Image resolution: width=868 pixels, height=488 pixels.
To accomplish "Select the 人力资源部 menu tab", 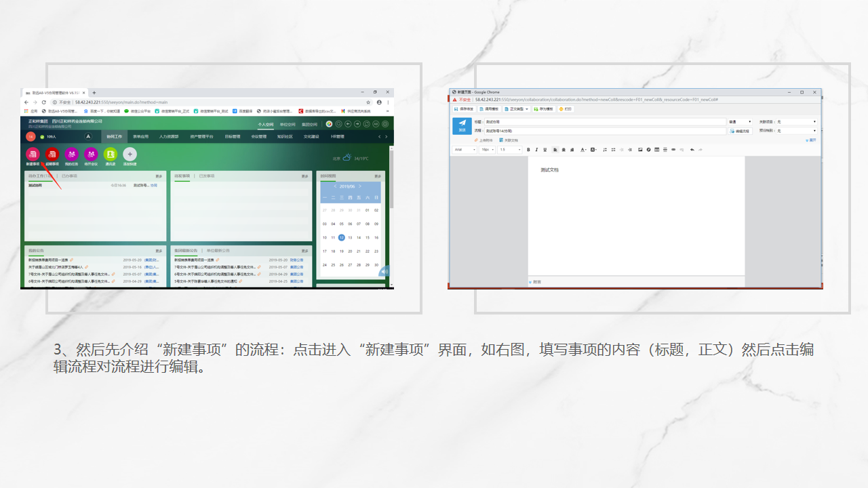I will 169,136.
